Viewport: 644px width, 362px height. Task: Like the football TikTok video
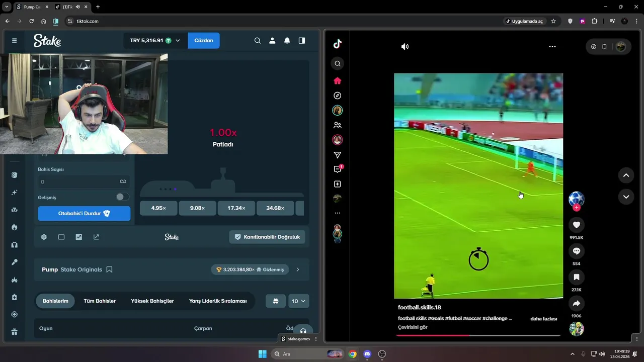[577, 225]
